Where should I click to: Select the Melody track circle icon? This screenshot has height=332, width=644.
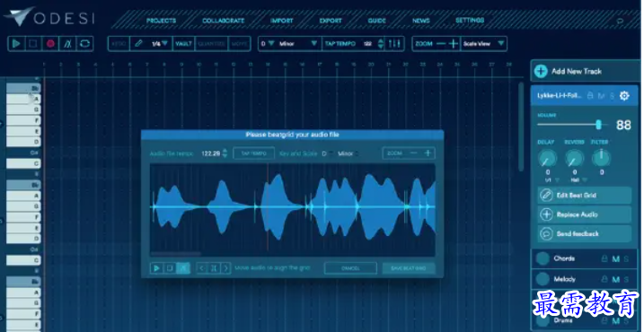tap(543, 279)
